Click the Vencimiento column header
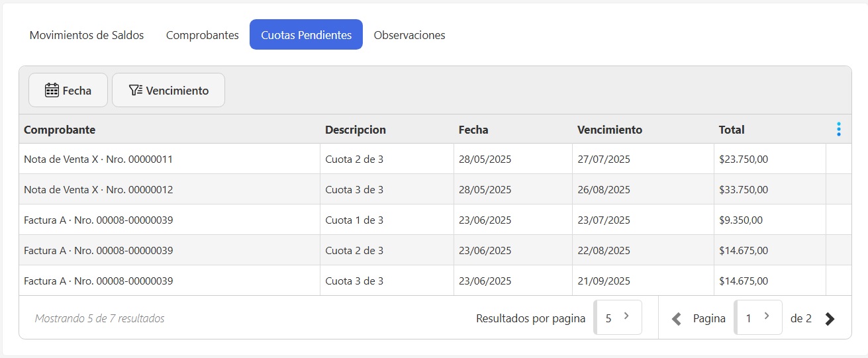The width and height of the screenshot is (868, 358). coord(609,130)
